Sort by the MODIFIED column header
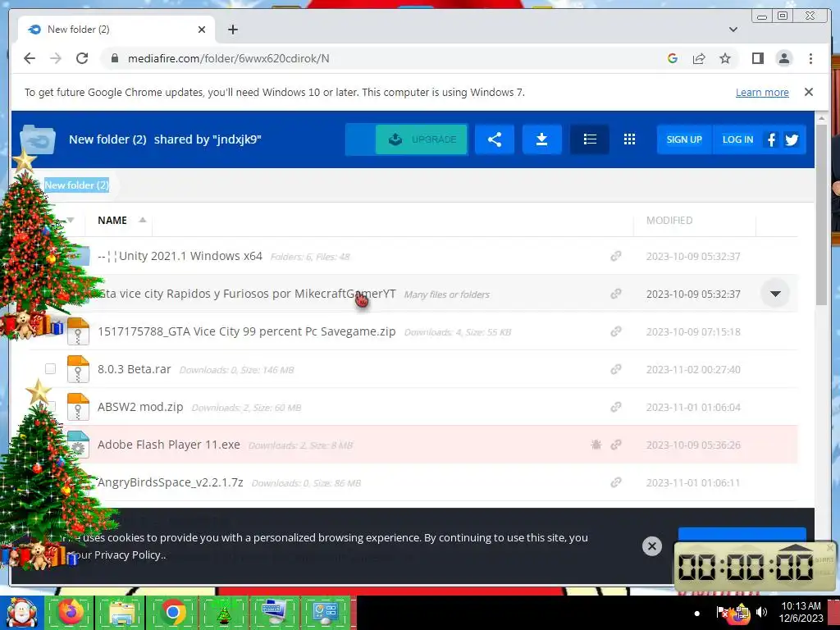Image resolution: width=840 pixels, height=630 pixels. click(x=669, y=220)
